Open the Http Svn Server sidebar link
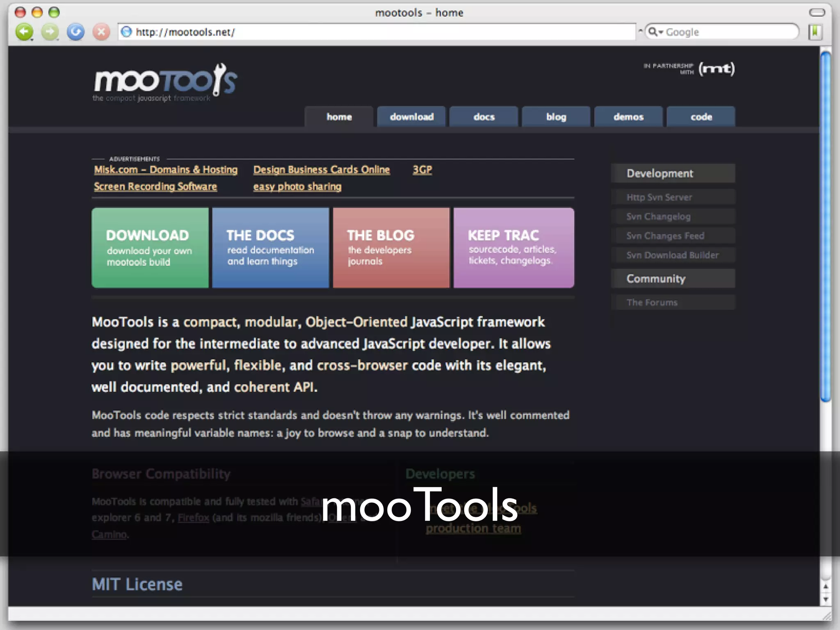 click(673, 197)
